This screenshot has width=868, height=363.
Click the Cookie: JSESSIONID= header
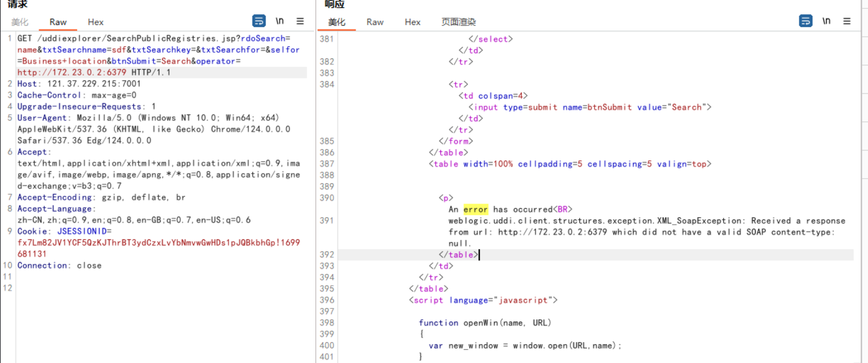[x=64, y=231]
